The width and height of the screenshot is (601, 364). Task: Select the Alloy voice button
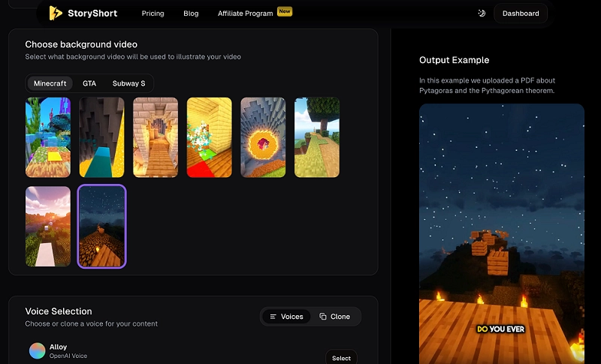[341, 356]
